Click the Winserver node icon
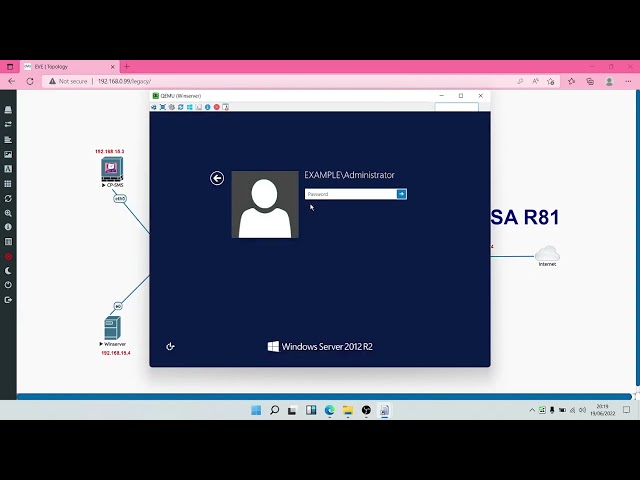This screenshot has height=480, width=640. click(x=112, y=328)
